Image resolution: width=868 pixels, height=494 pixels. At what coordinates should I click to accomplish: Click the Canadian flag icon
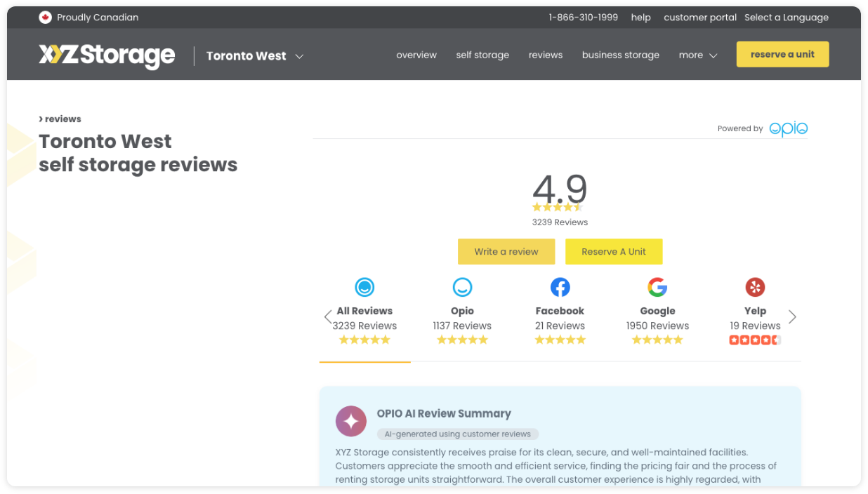46,18
